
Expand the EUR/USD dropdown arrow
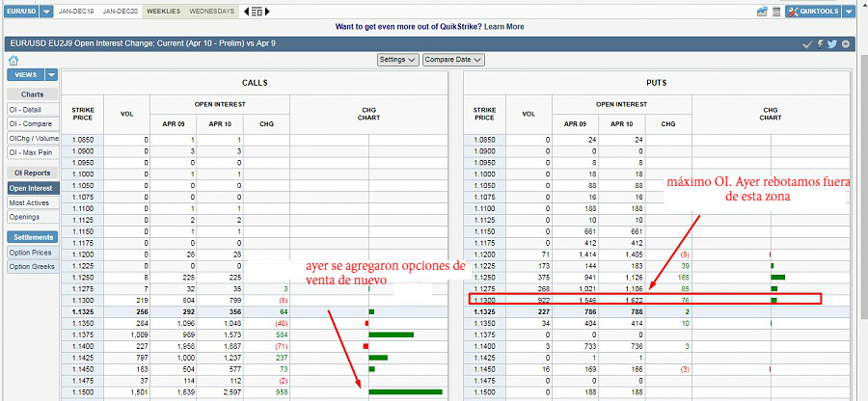tap(47, 11)
